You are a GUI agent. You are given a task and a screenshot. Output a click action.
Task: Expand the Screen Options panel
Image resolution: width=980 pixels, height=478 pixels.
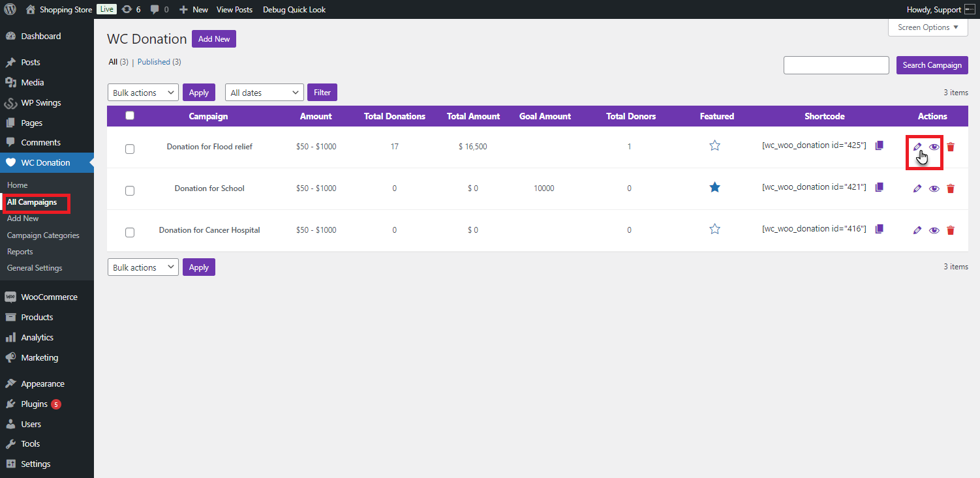point(928,27)
